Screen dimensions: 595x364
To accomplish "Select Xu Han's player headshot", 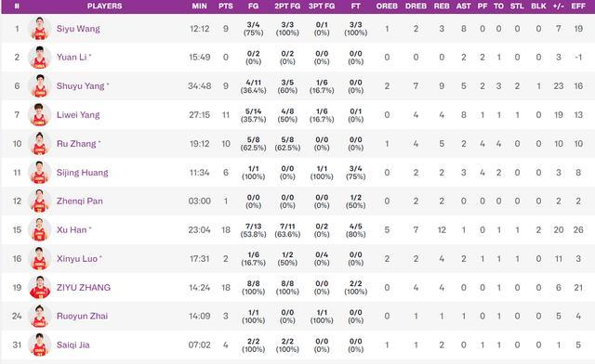I will (40, 229).
